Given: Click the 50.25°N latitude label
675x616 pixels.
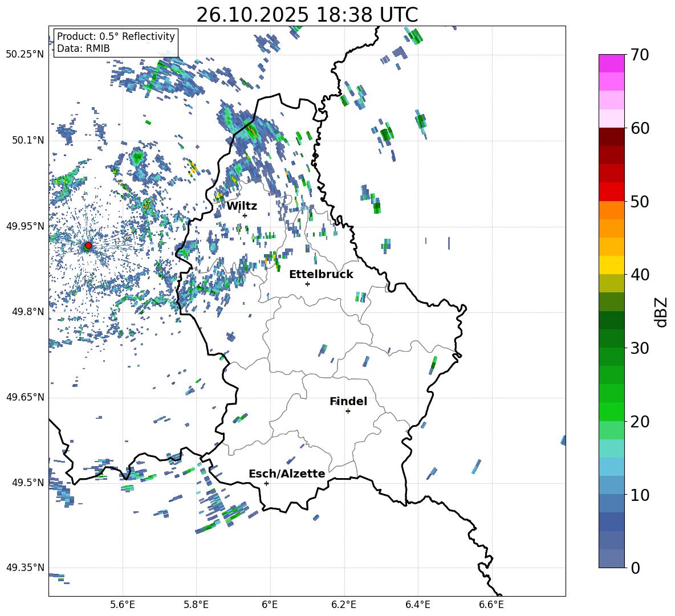Looking at the screenshot, I should pos(25,55).
